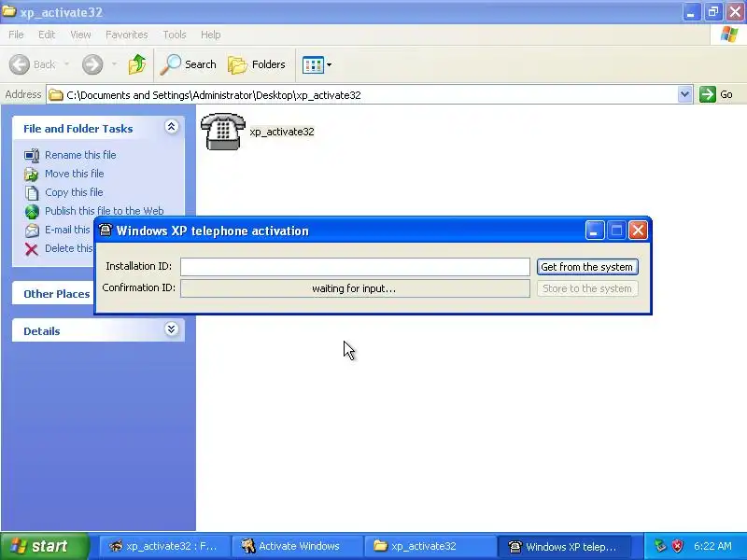Click the Installation ID input field
This screenshot has height=560, width=747.
pos(355,267)
